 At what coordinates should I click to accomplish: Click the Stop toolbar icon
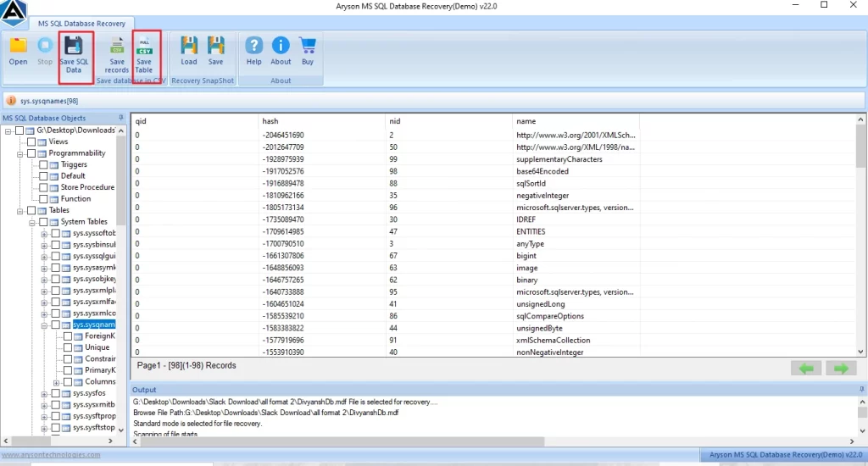45,46
